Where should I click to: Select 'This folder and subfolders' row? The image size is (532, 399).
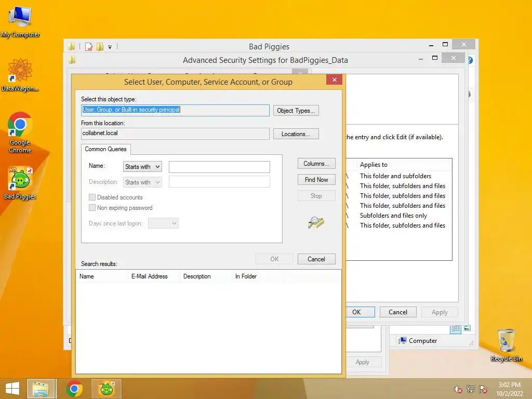click(398, 176)
